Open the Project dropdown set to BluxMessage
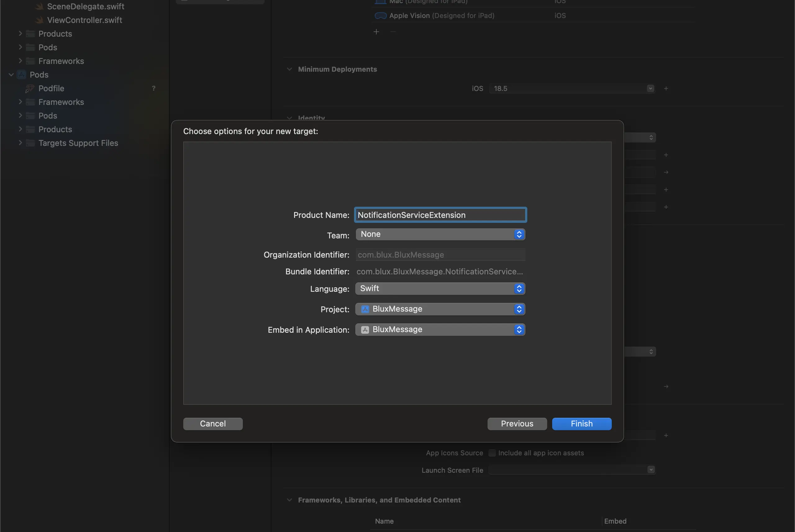The width and height of the screenshot is (795, 532). tap(440, 309)
